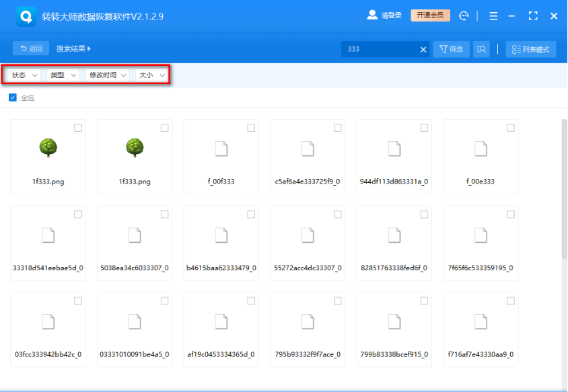Check the first 1f333.png file checkbox
The image size is (568, 392).
pyautogui.click(x=78, y=128)
